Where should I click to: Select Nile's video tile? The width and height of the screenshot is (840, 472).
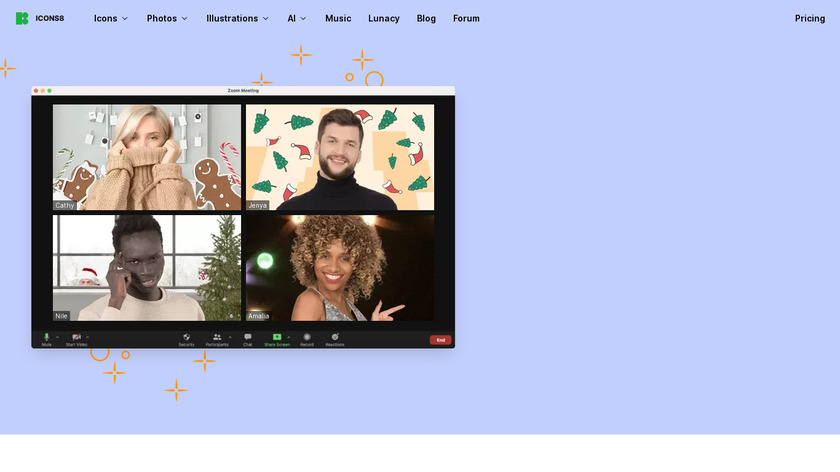point(147,268)
